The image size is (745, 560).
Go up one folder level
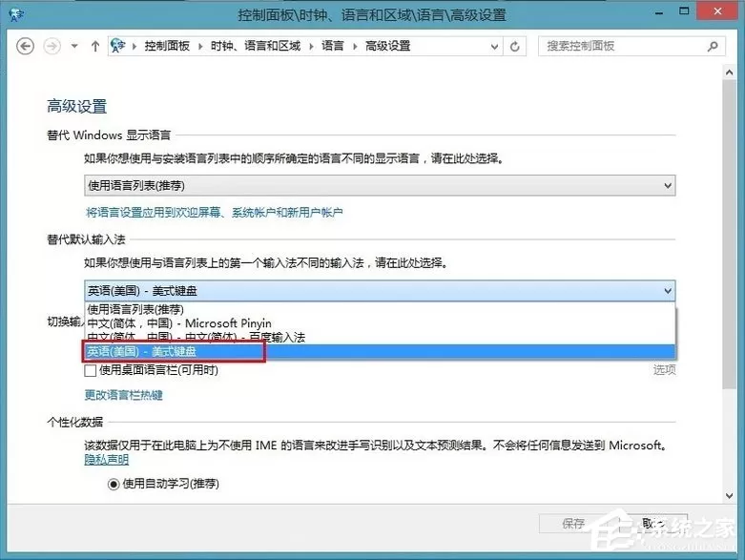point(95,47)
